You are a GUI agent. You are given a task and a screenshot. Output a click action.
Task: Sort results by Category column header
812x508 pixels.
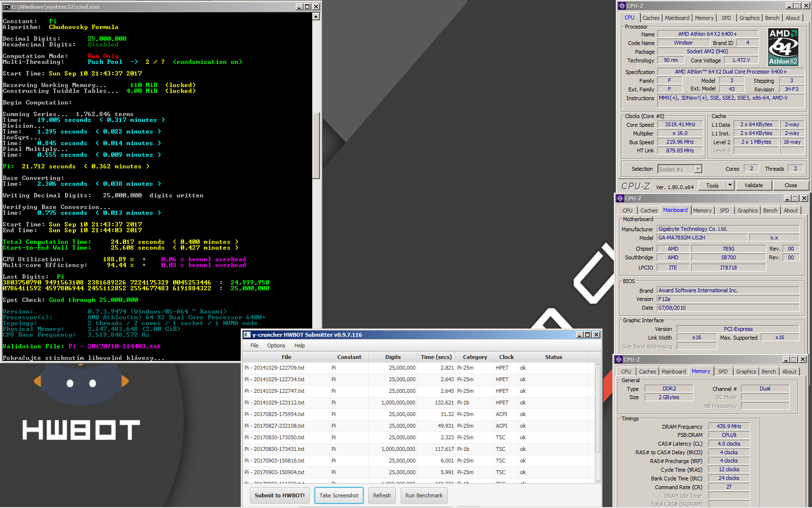pyautogui.click(x=475, y=357)
